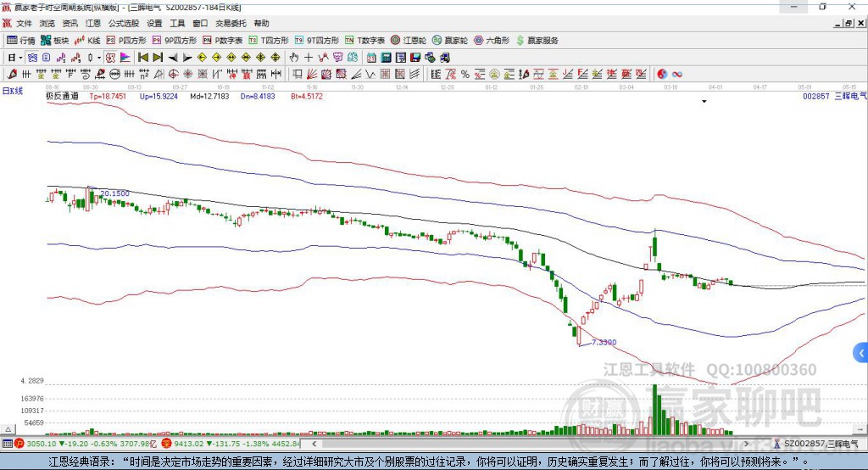Click the SZ002857 三晖电气 status entry
This screenshot has height=470, width=868.
(x=815, y=444)
